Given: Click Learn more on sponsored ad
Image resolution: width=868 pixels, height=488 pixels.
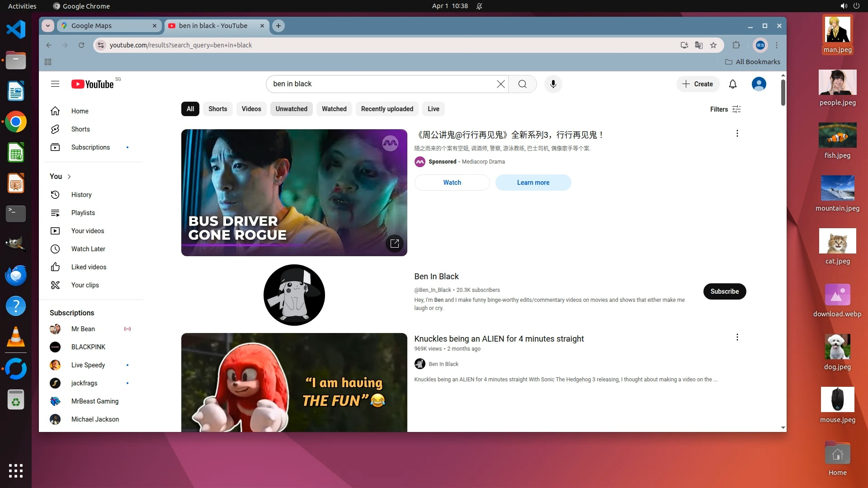Looking at the screenshot, I should 533,183.
